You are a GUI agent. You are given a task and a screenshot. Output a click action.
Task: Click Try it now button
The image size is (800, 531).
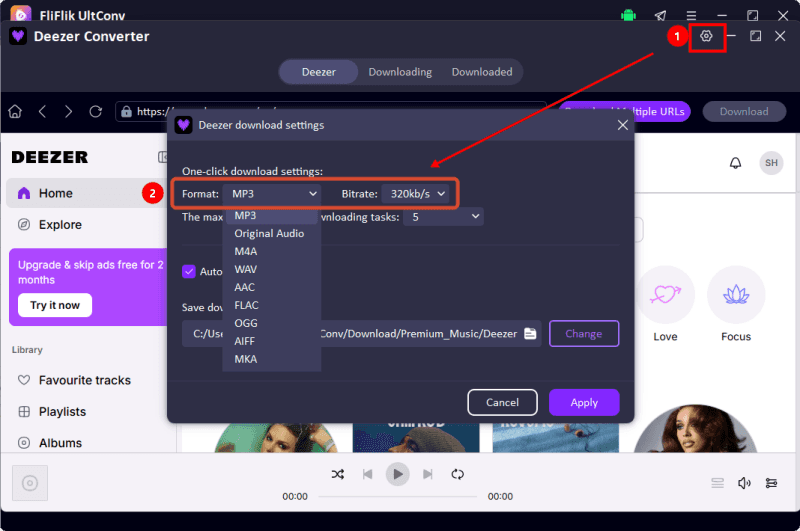[x=55, y=305]
